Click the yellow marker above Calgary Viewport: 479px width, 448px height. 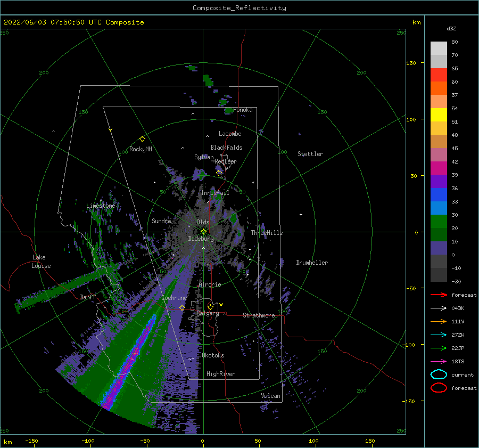210,307
